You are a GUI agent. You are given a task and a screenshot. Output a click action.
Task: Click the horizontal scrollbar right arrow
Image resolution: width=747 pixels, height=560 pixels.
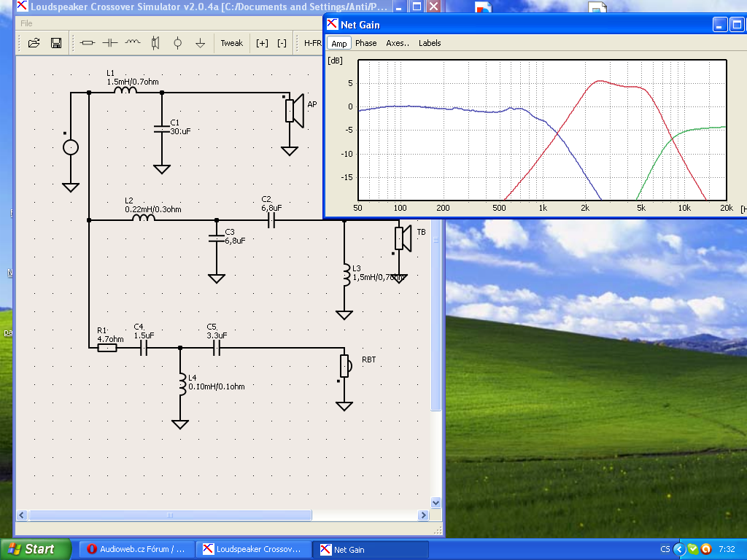(423, 516)
